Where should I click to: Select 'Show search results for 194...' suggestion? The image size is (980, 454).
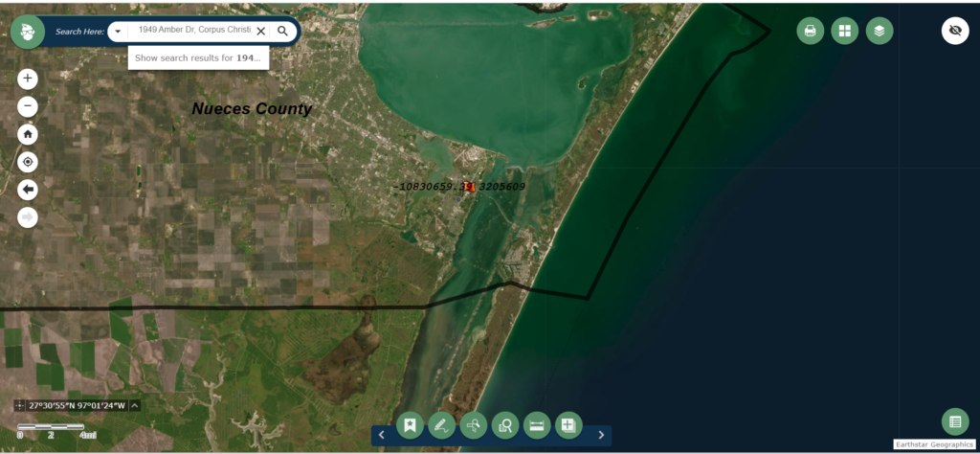coord(198,57)
